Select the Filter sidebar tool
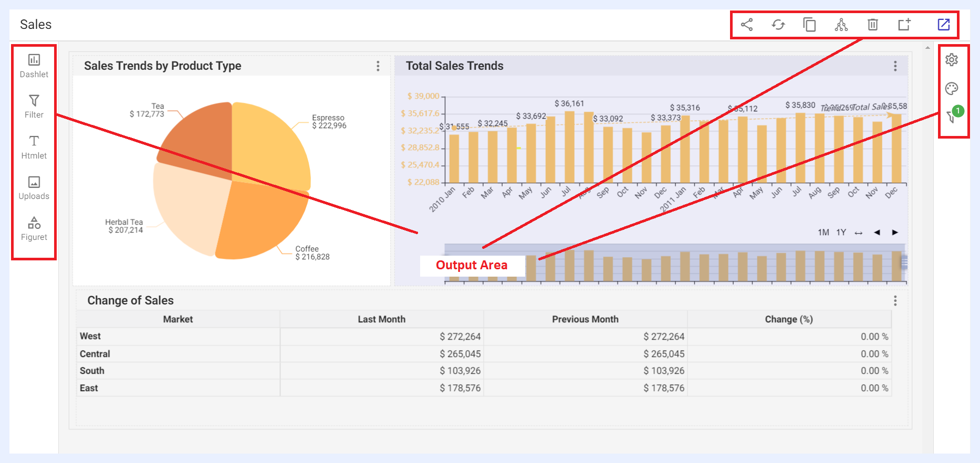The image size is (980, 463). point(34,107)
